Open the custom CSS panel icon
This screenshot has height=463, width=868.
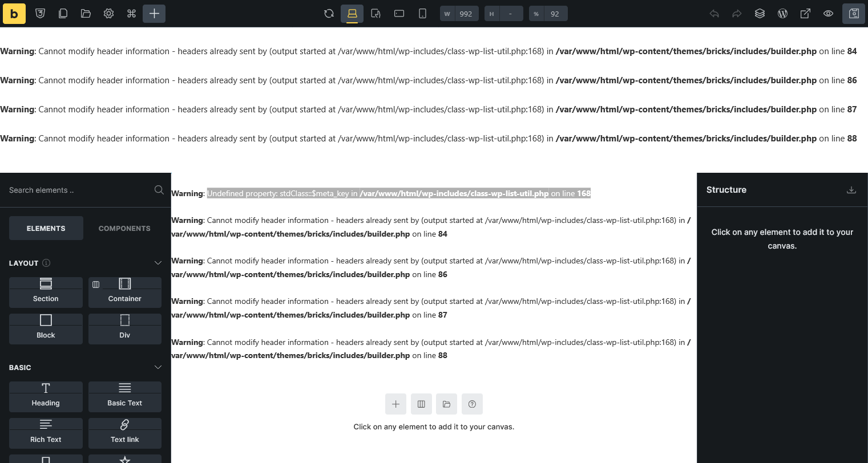40,14
